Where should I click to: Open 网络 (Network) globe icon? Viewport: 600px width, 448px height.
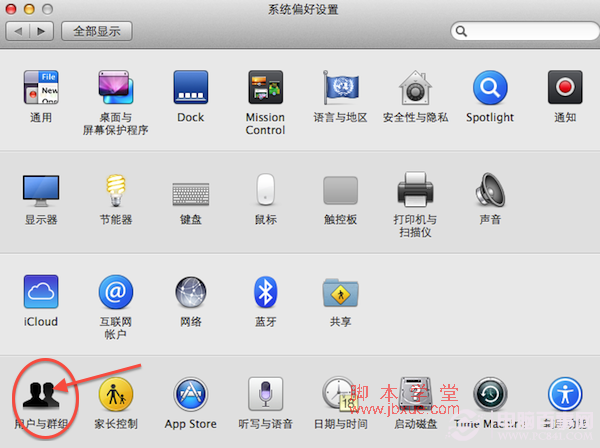(x=191, y=292)
